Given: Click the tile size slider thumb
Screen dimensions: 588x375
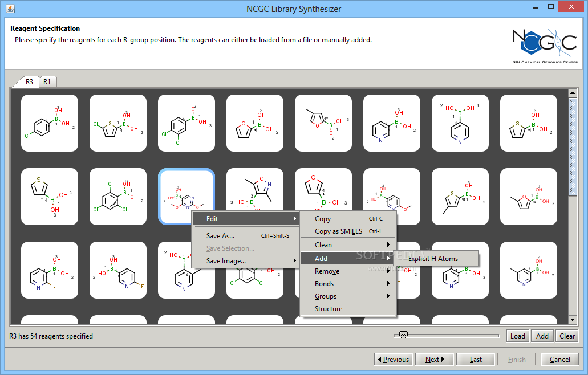Looking at the screenshot, I should [403, 335].
